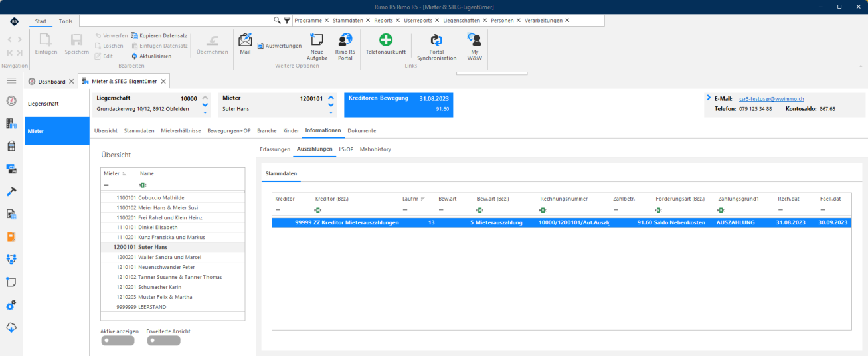This screenshot has height=356, width=868.
Task: Switch to the LS-OP sub-tab
Action: coord(346,149)
